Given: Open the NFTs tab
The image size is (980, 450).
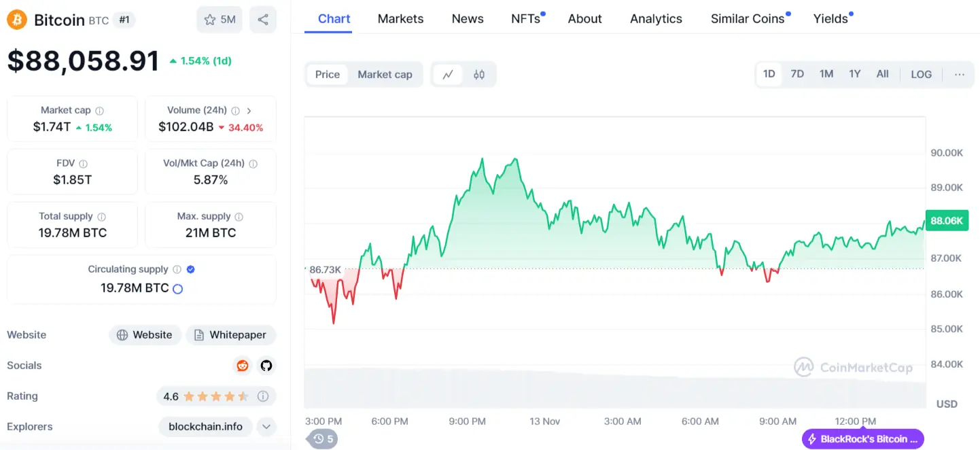Looking at the screenshot, I should point(526,19).
